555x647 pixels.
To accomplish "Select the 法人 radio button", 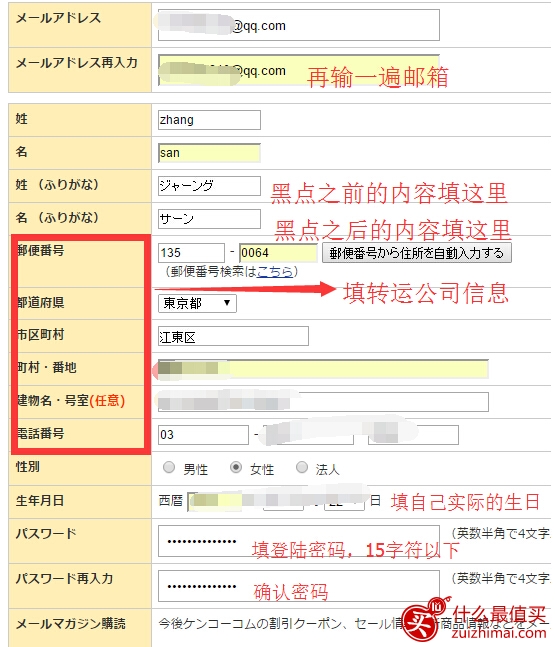I will pyautogui.click(x=302, y=467).
